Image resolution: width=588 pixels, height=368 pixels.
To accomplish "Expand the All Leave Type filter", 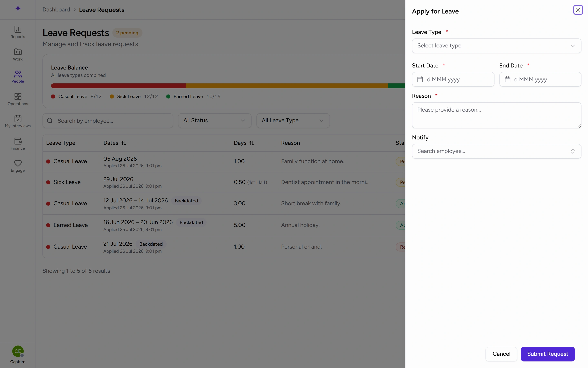I will [x=293, y=120].
